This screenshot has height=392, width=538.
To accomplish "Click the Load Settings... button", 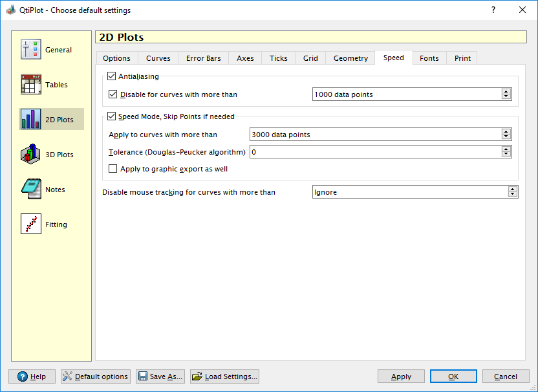I will [x=225, y=376].
